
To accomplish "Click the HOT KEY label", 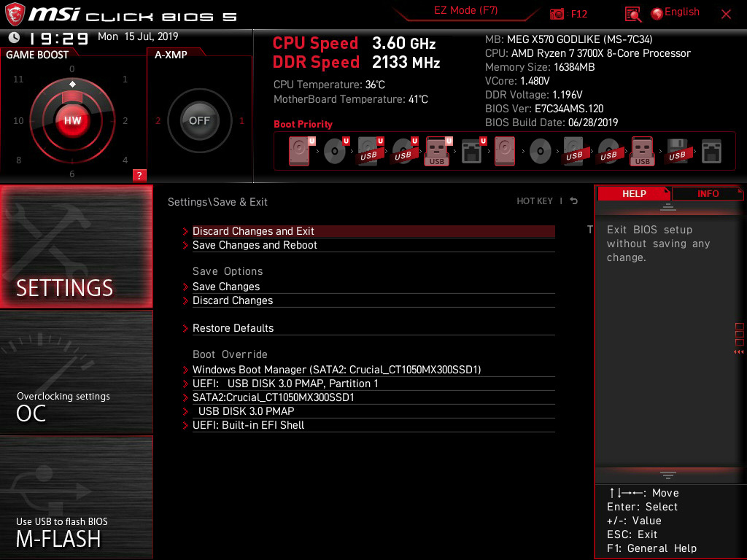I will point(535,201).
